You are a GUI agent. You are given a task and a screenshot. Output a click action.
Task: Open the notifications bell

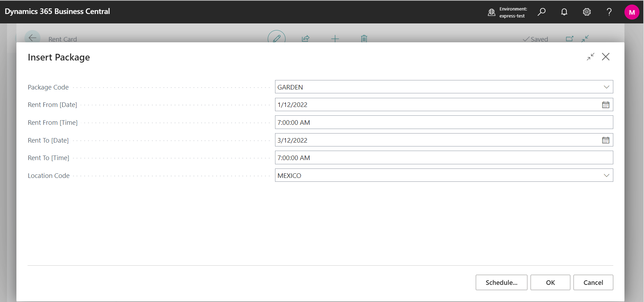[564, 12]
